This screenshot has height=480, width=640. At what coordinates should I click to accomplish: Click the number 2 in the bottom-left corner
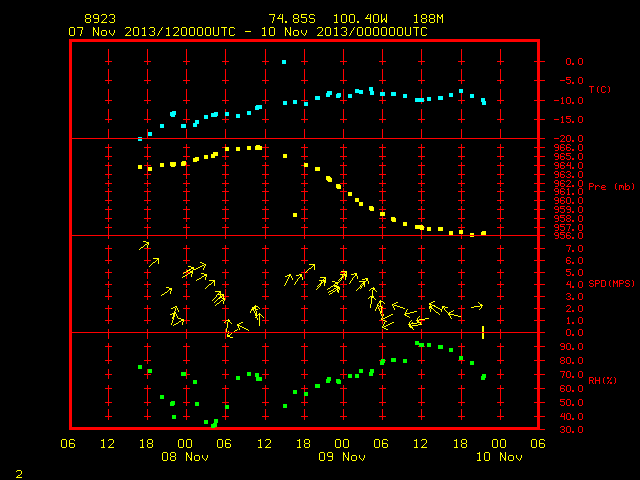point(19,474)
